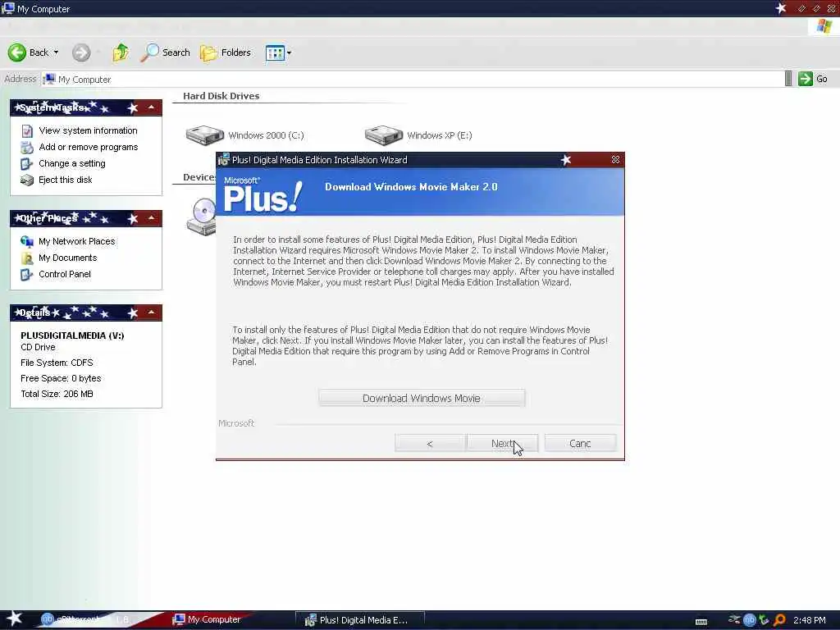
Task: Click the View system information icon
Action: (27, 130)
